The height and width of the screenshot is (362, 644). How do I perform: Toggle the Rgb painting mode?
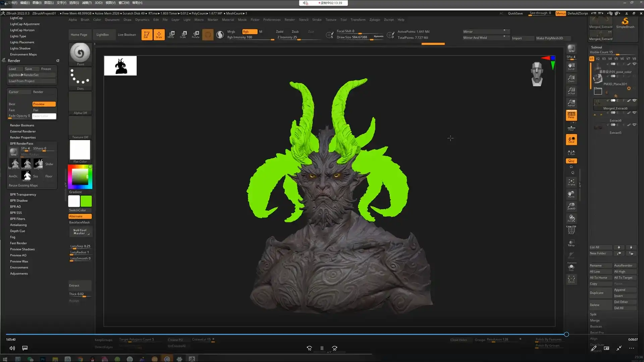[250, 32]
